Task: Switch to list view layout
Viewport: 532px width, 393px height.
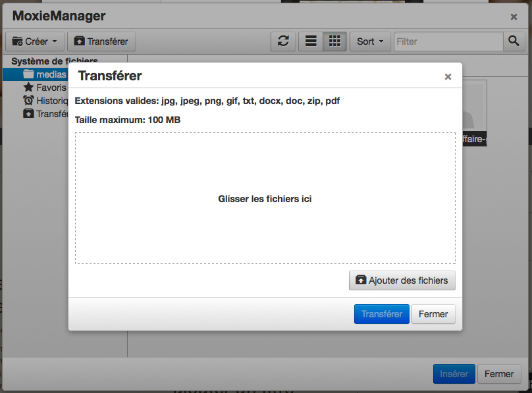Action: pyautogui.click(x=311, y=41)
